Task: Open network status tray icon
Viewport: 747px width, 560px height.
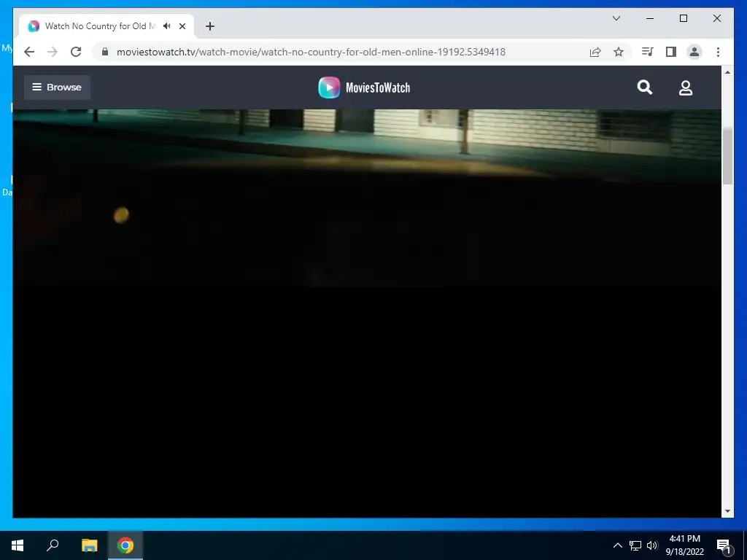Action: (635, 545)
